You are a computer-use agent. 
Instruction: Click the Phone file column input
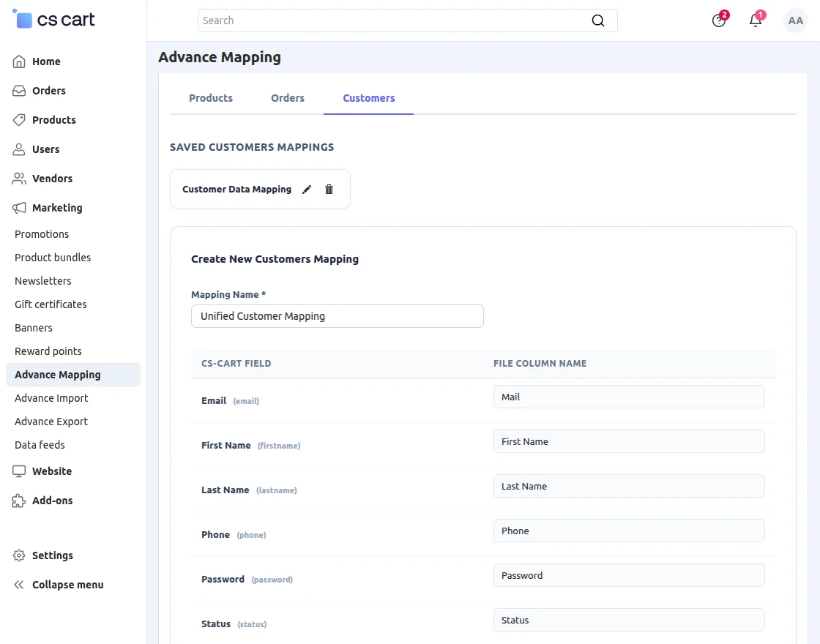point(629,531)
